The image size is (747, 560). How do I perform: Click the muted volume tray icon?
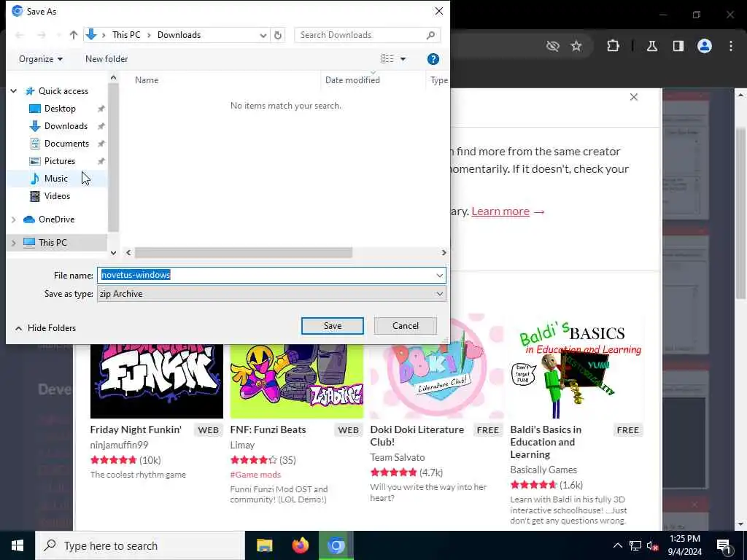pos(653,545)
